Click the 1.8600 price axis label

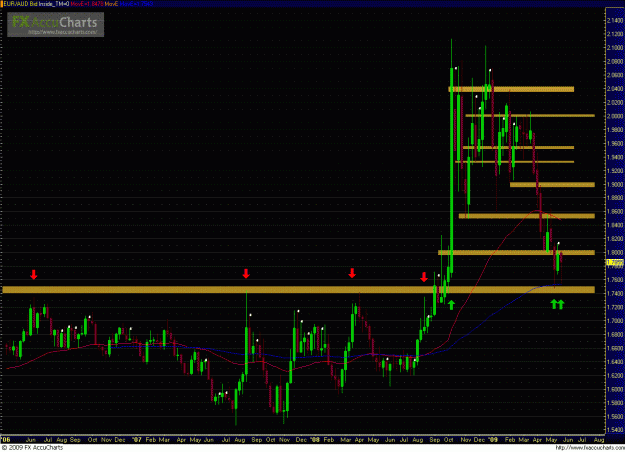click(x=616, y=212)
